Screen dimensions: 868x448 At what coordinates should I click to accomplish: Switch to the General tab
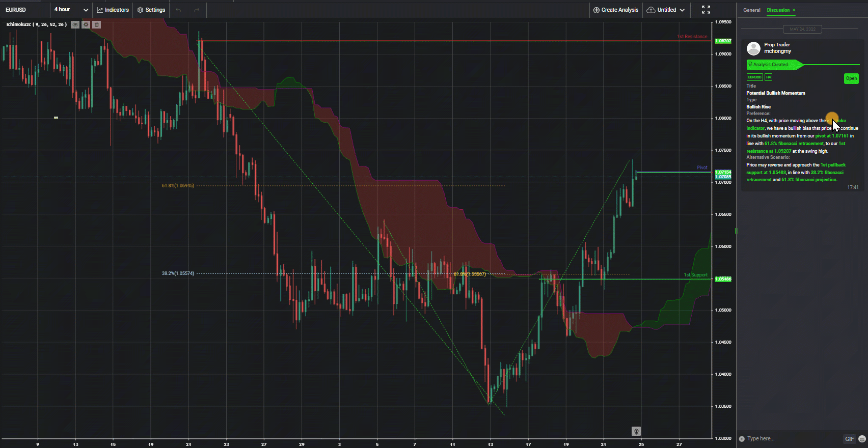pyautogui.click(x=751, y=10)
